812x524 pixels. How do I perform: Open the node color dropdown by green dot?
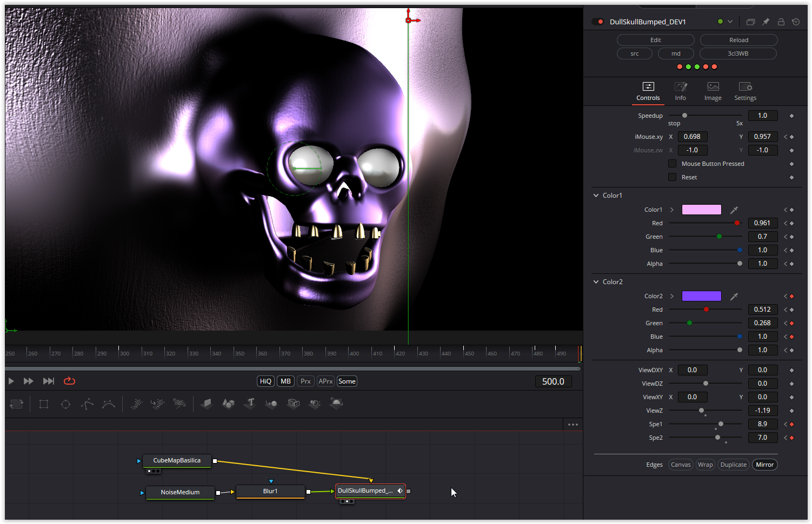(x=730, y=22)
